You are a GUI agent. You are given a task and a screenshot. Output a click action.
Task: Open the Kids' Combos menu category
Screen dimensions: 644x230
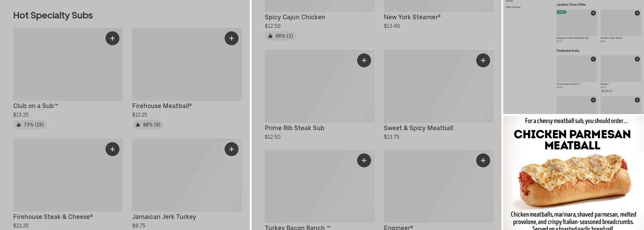point(513,7)
